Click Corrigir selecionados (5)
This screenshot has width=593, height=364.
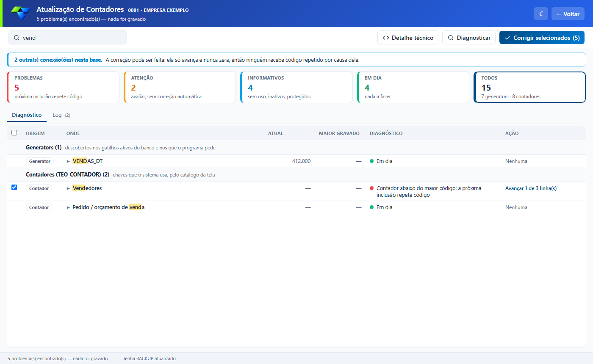click(x=542, y=38)
